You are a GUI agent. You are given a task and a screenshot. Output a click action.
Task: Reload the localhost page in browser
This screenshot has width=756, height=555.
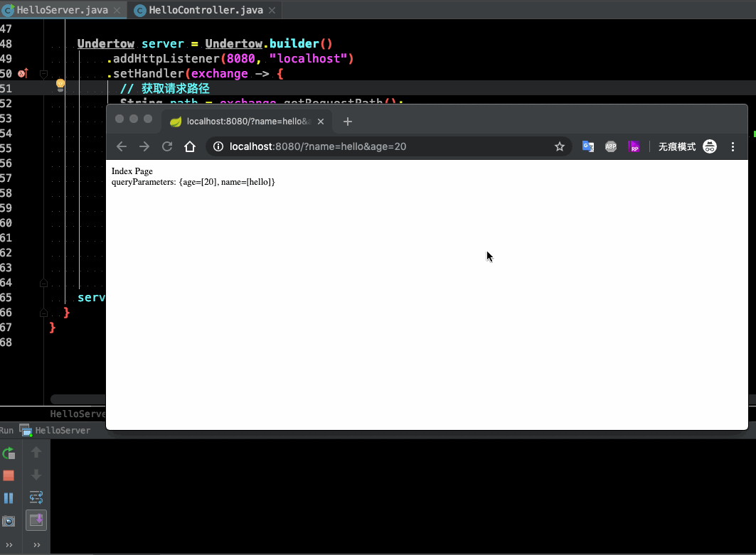coord(167,146)
